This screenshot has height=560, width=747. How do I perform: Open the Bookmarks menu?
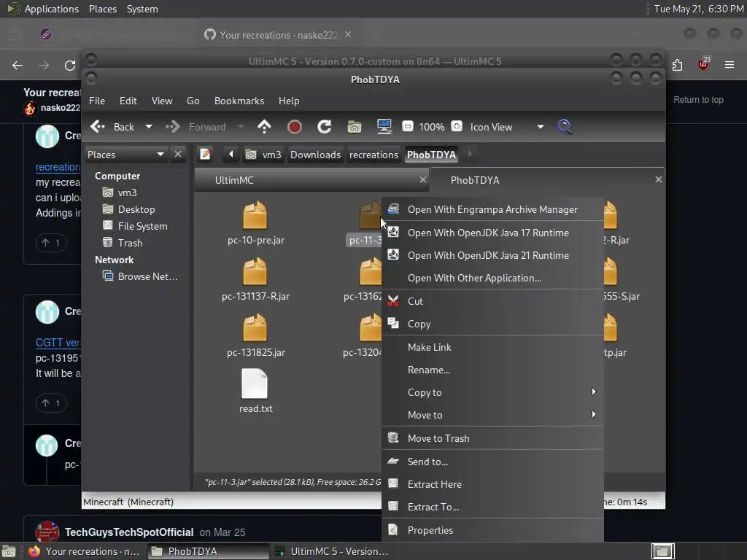click(239, 101)
